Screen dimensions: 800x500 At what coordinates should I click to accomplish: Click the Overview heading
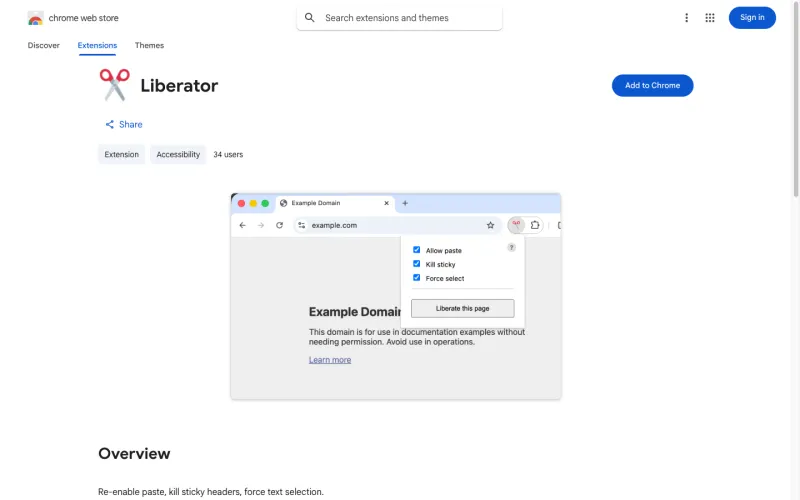[x=134, y=454]
